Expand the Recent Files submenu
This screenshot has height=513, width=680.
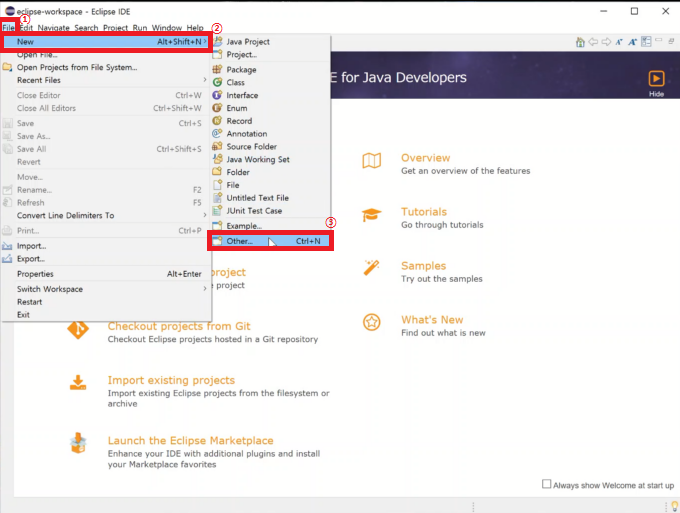pyautogui.click(x=106, y=80)
